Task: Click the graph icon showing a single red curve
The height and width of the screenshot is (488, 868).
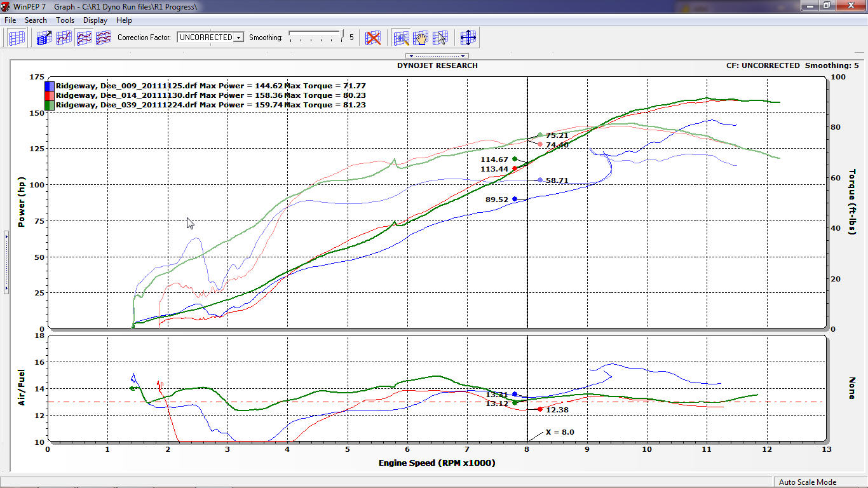Action: click(x=64, y=37)
